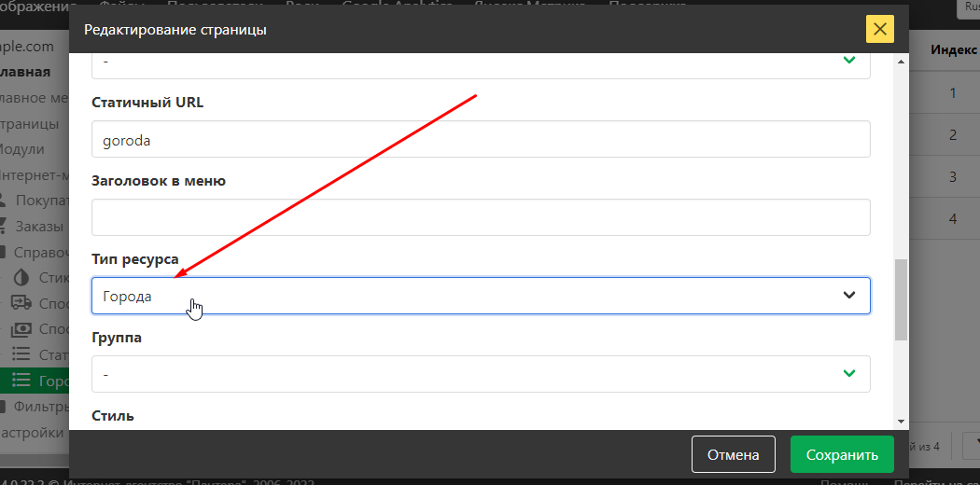Open the dropdown above Статичный URL
This screenshot has height=485, width=980.
pos(481,63)
